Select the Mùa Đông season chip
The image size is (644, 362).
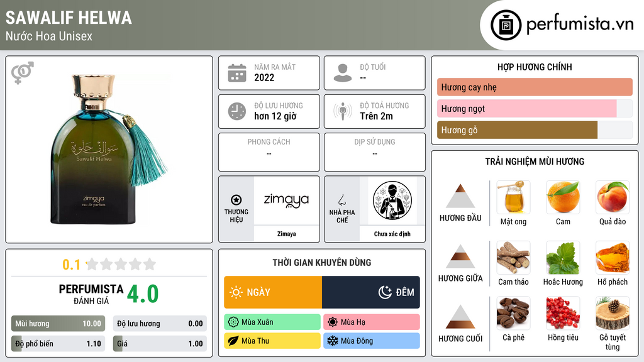(371, 341)
